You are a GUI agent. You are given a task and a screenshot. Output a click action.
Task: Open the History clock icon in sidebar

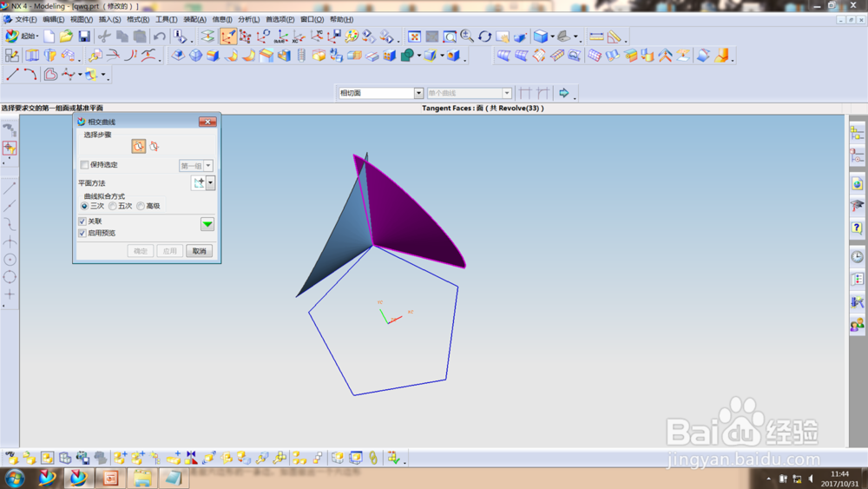point(857,256)
